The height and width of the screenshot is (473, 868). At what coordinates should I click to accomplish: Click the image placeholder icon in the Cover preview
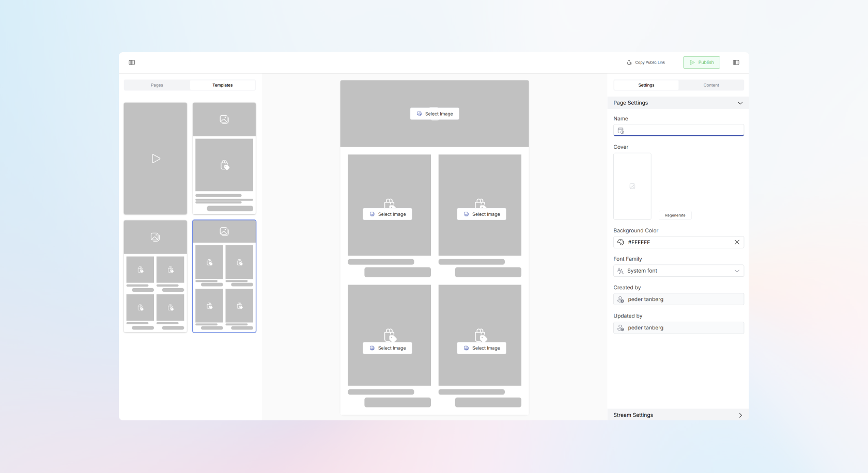tap(632, 186)
